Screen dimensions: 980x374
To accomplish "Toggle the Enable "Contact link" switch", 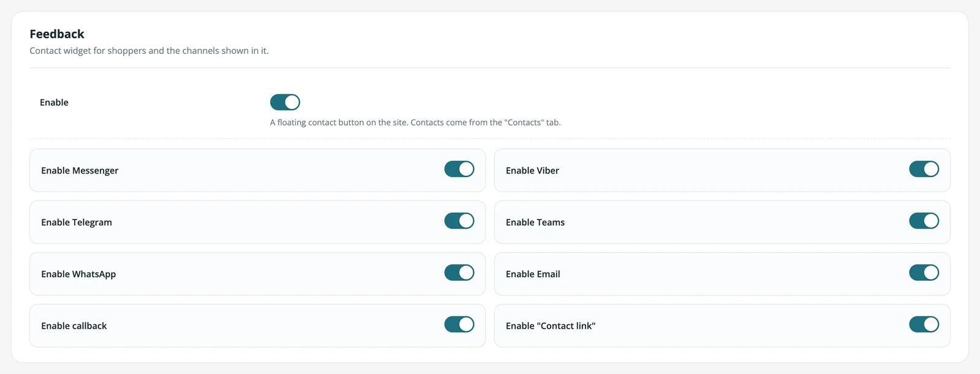I will click(x=924, y=324).
